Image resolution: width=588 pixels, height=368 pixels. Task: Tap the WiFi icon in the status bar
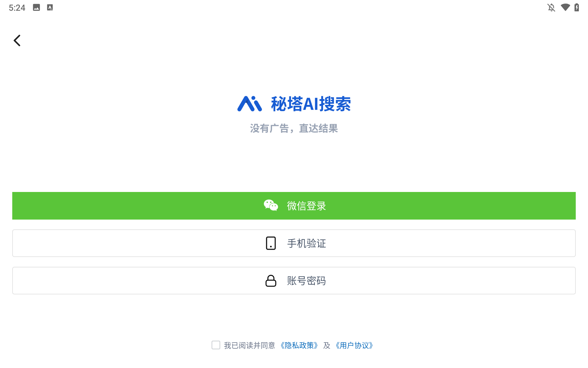(x=565, y=7)
